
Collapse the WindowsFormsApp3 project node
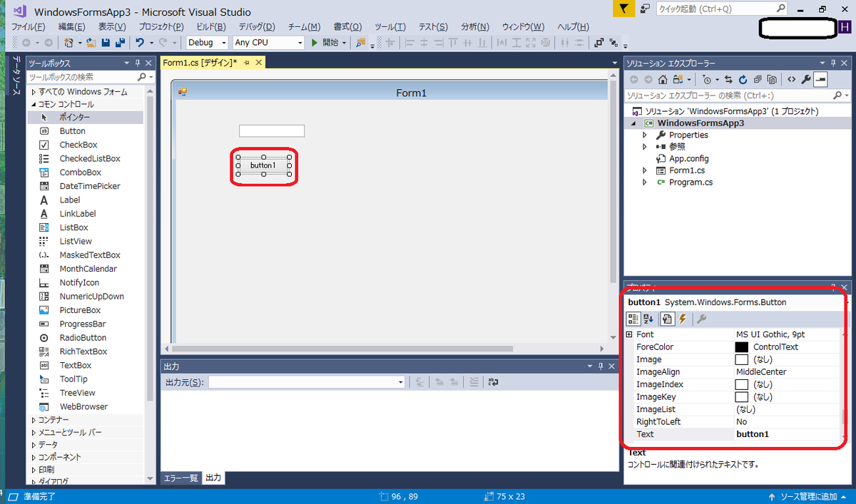tap(633, 123)
